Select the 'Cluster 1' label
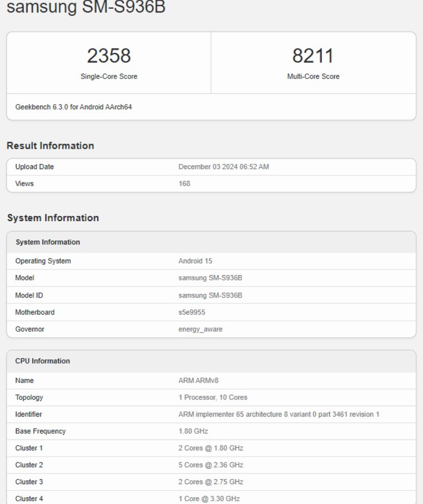Screen dimensions: 423x504 29,448
